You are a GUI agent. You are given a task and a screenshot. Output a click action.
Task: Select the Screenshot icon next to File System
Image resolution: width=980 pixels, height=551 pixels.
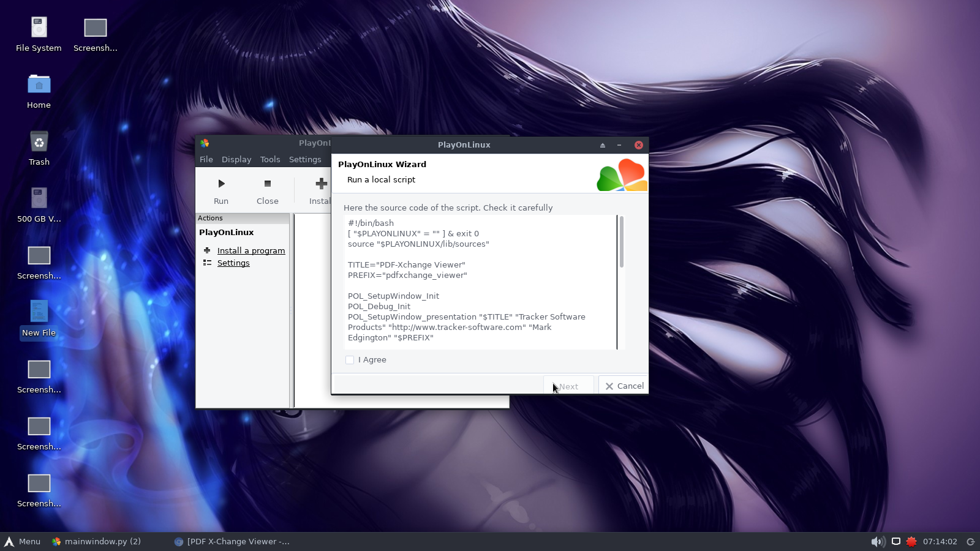point(95,35)
